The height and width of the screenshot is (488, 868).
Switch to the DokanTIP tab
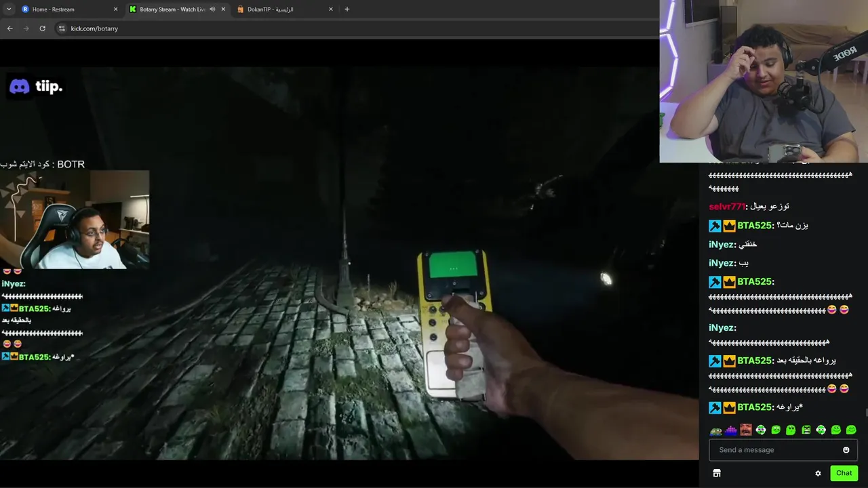(285, 9)
